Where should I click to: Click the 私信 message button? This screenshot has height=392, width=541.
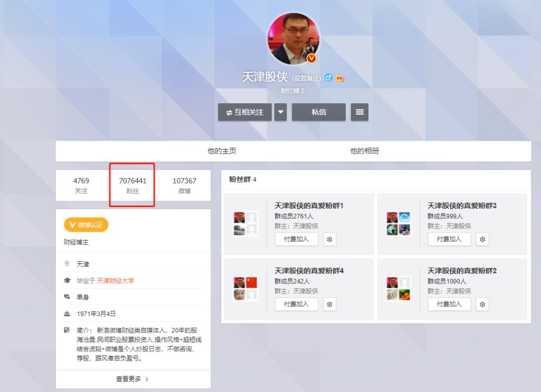click(x=319, y=112)
